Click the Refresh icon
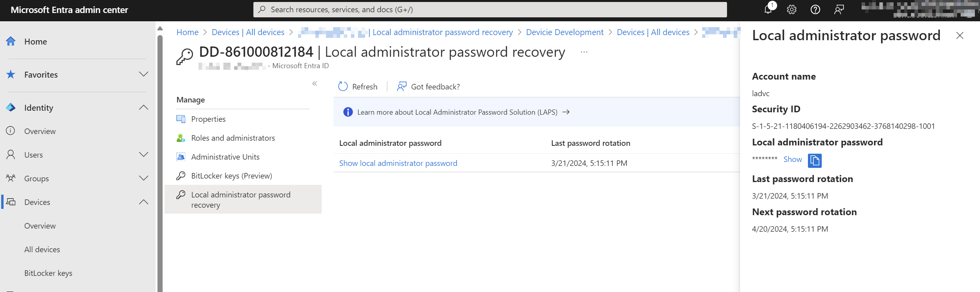Screen dimensions: 980x292 (x=343, y=87)
